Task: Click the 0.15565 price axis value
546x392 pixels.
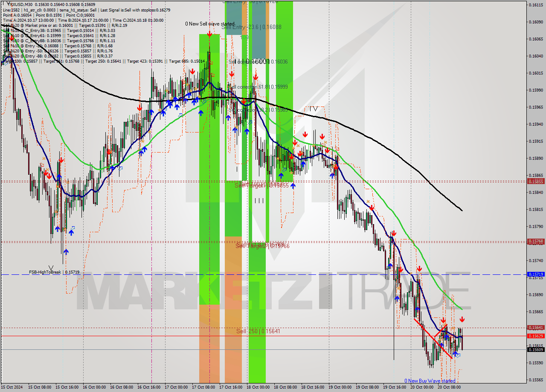Action: tap(536, 380)
